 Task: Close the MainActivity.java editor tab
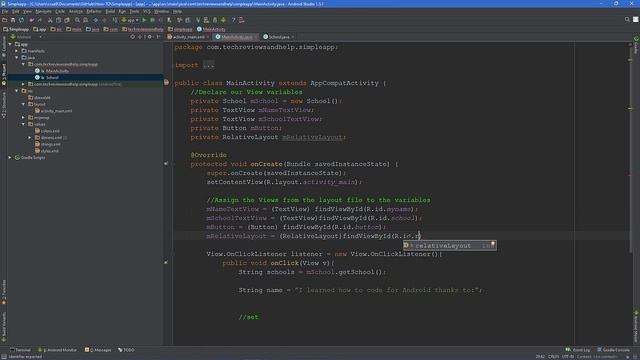click(x=256, y=37)
